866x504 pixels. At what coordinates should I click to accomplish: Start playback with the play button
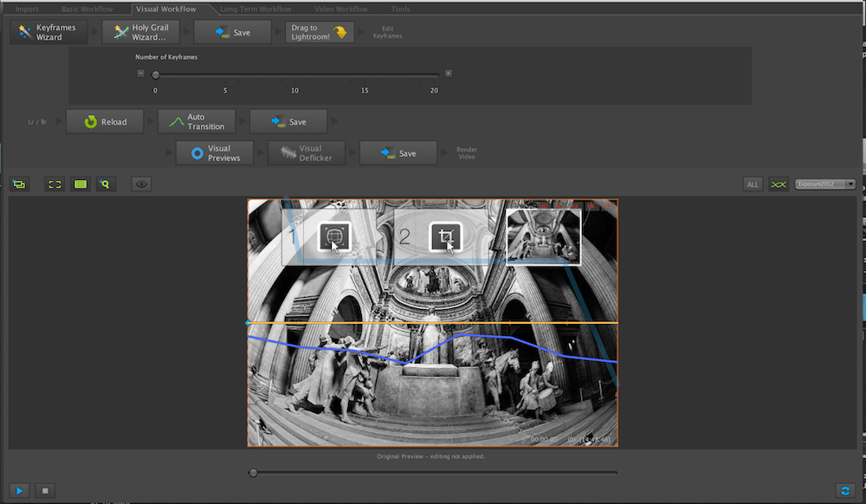coord(19,490)
